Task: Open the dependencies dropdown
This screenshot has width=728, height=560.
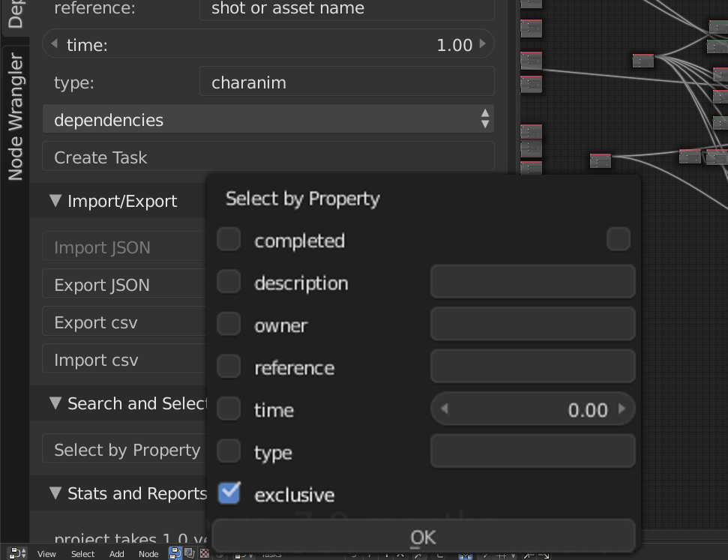Action: pyautogui.click(x=268, y=120)
